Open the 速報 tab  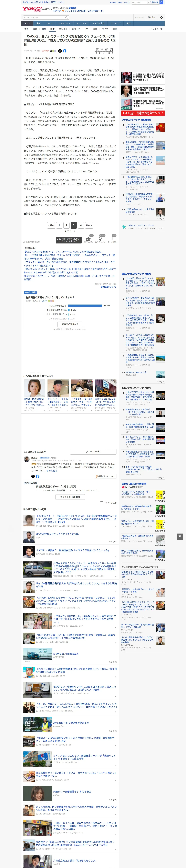point(38,24)
